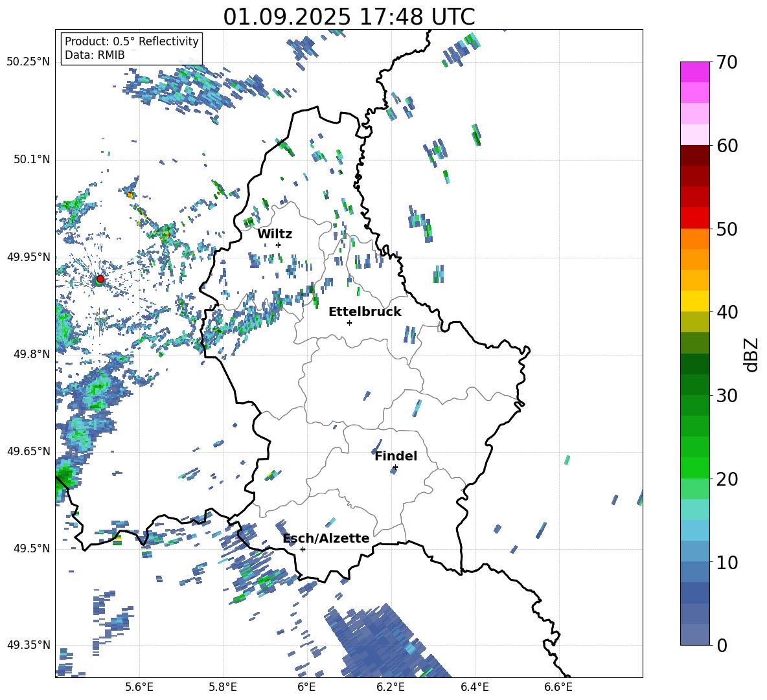
Task: Click the '6.4°E' longitude label
Action: click(474, 687)
